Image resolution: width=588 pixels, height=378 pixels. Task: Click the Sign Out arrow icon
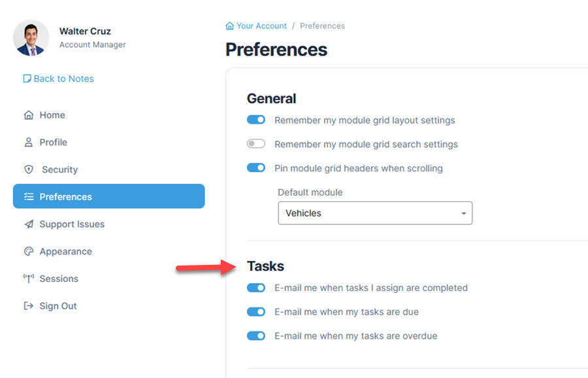(28, 306)
